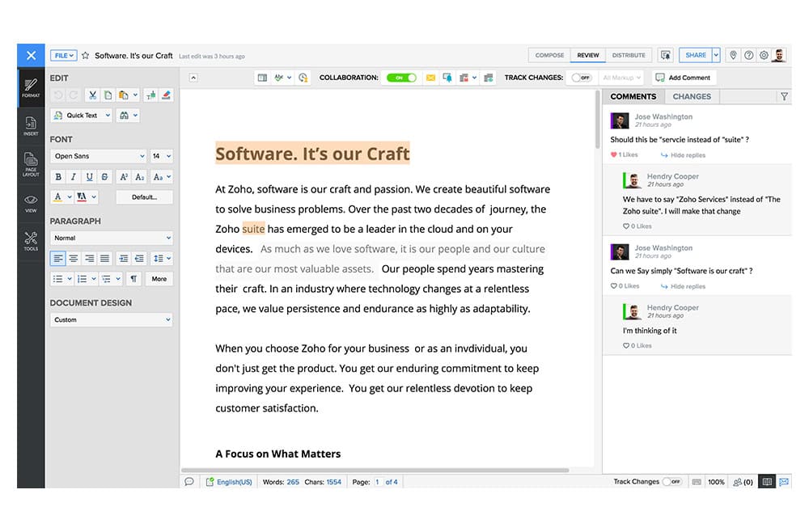
Task: Click the bulleted list icon
Action: tap(57, 279)
